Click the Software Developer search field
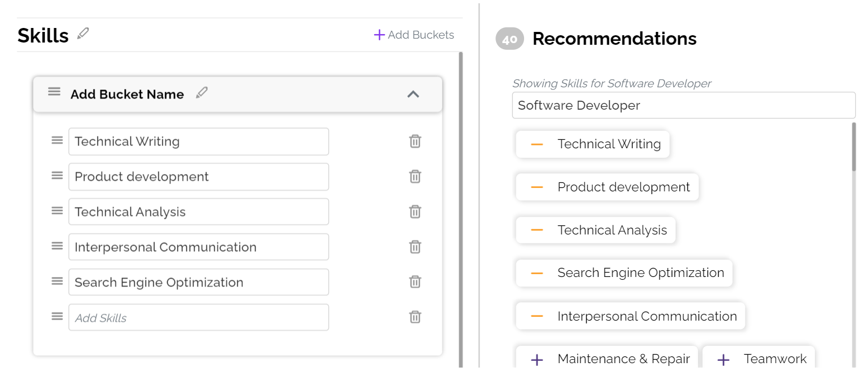868x376 pixels. (683, 105)
